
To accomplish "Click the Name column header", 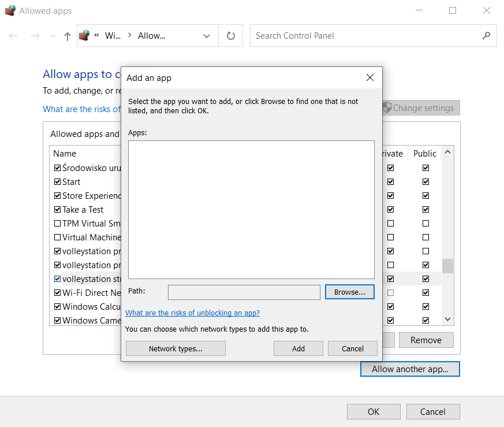I will click(x=65, y=154).
